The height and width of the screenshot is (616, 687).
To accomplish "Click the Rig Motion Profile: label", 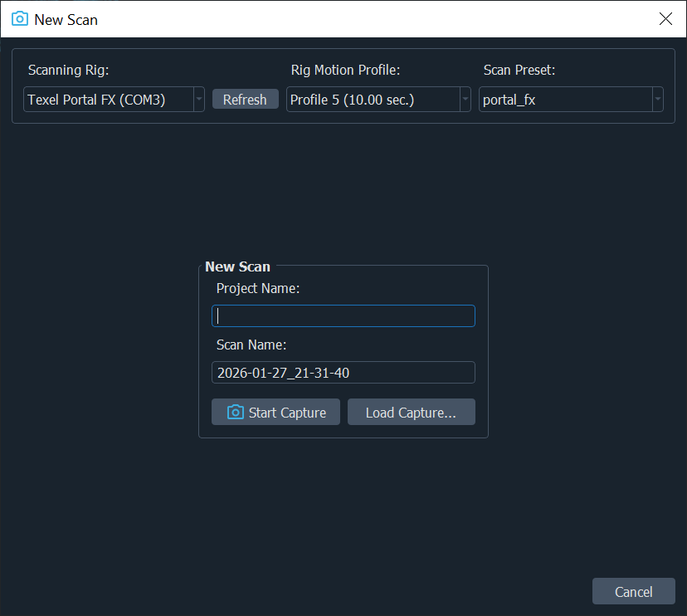I will (346, 70).
